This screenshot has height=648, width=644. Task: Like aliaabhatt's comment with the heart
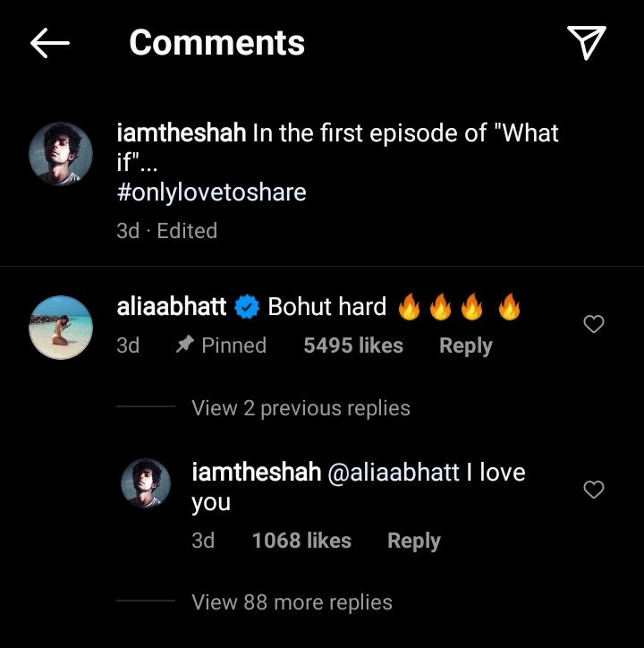(594, 325)
